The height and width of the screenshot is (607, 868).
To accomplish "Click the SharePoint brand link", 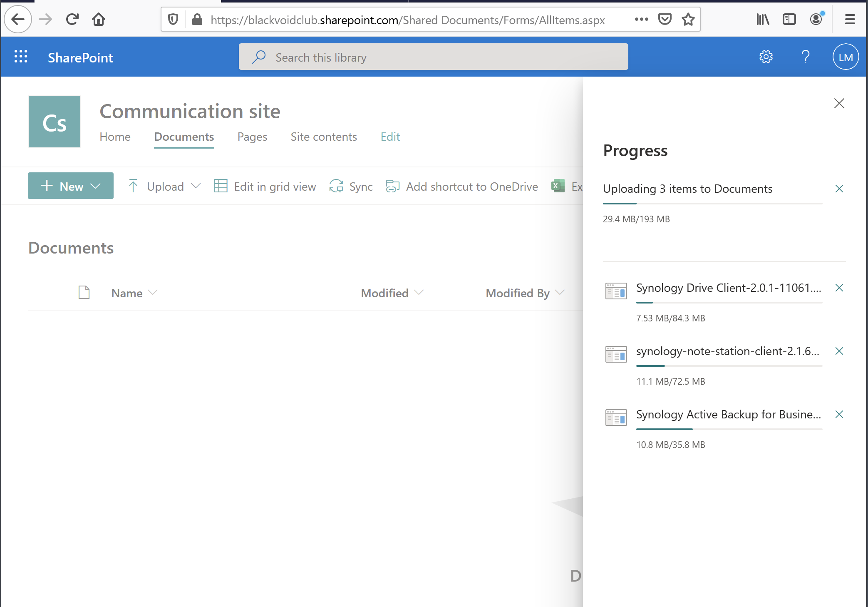I will [80, 57].
